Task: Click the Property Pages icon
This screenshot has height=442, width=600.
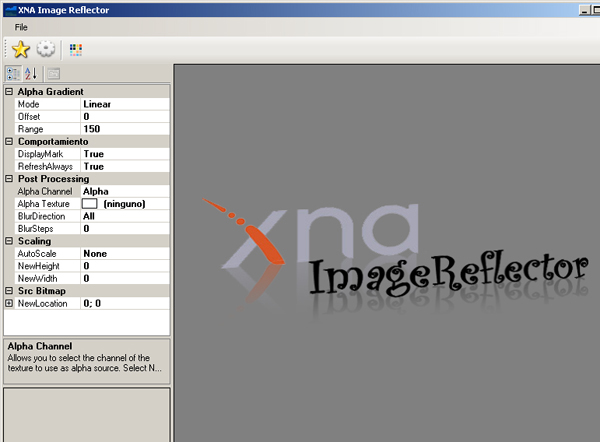Action: tap(54, 73)
